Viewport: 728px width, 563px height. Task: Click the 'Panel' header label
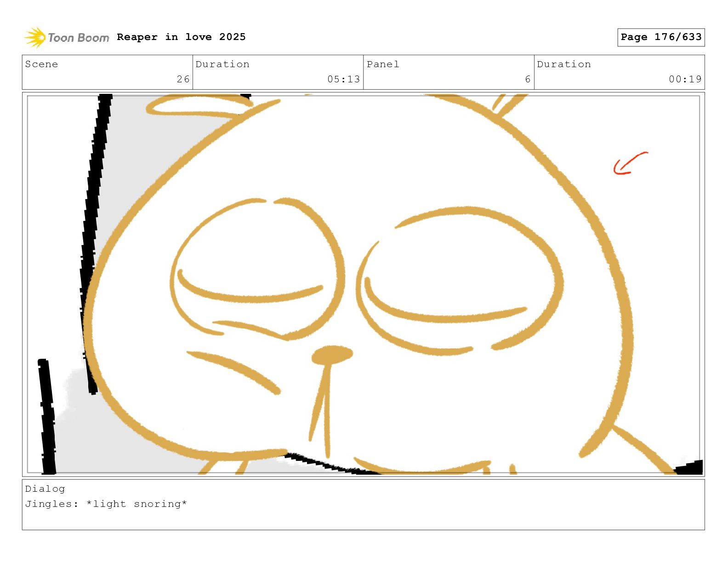383,64
